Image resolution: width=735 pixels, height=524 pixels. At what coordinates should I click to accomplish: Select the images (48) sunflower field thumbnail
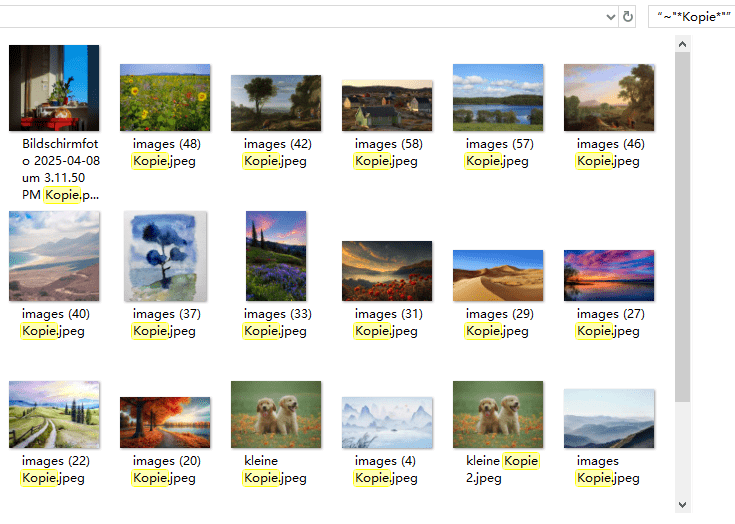click(x=165, y=98)
